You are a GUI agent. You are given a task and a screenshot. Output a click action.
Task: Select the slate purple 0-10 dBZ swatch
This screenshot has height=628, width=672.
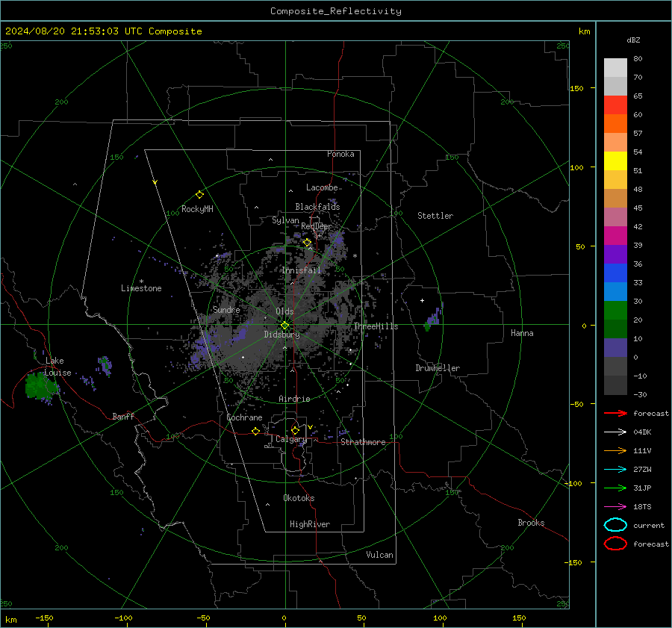615,348
